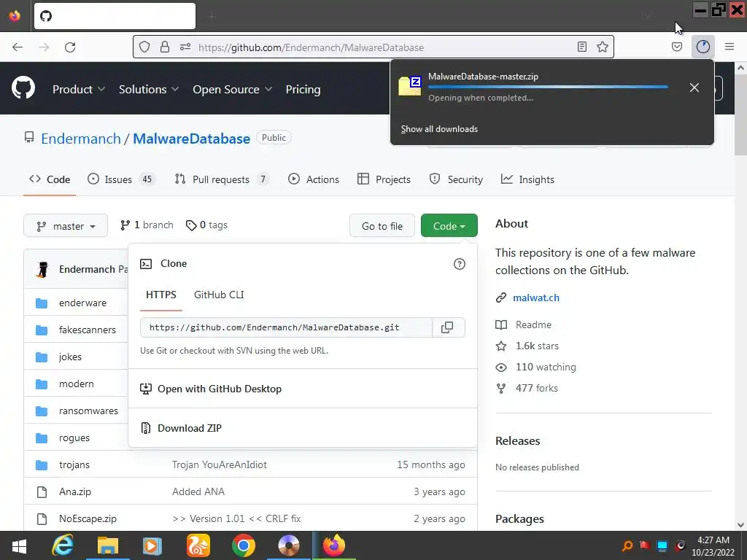Open the Firefox hamburger menu
Viewport: 747px width, 560px height.
(729, 47)
